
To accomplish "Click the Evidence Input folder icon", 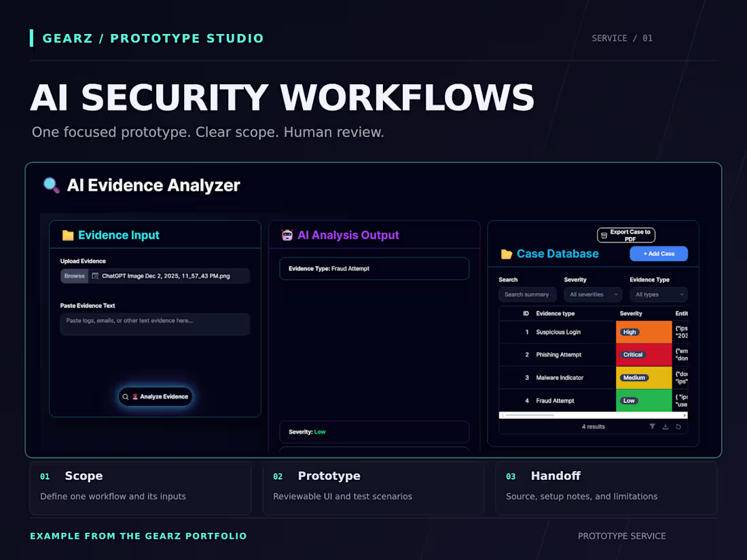I will pos(68,236).
